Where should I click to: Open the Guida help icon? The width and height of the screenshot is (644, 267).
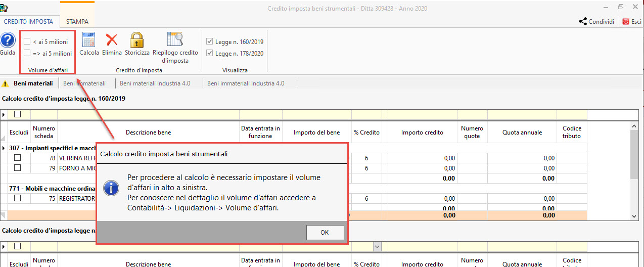tap(8, 40)
